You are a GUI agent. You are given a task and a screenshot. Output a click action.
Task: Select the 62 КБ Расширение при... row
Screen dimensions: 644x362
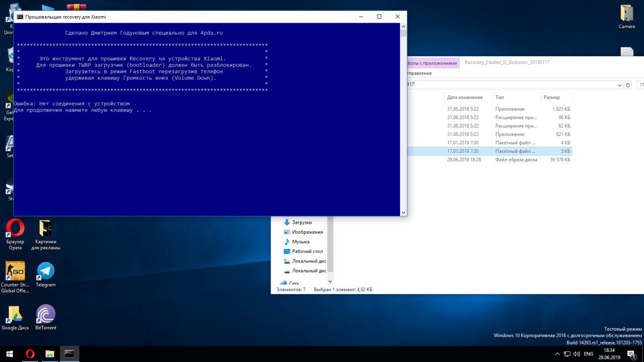[489, 126]
